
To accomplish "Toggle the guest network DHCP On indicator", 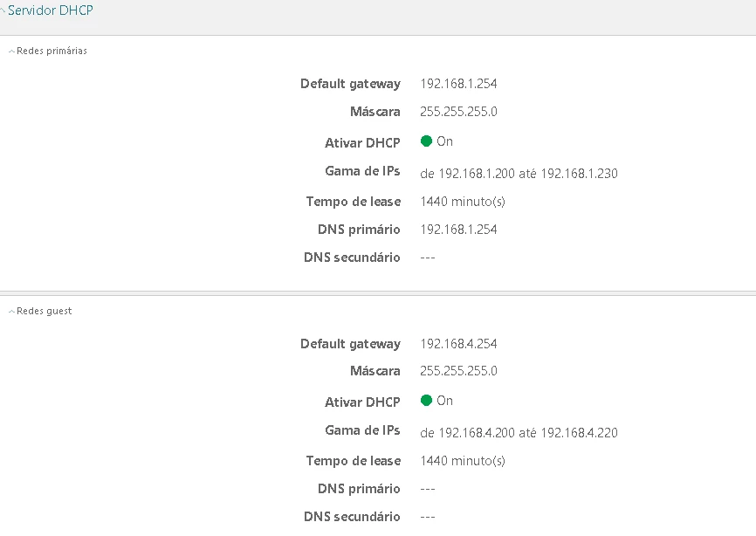I will [444, 401].
